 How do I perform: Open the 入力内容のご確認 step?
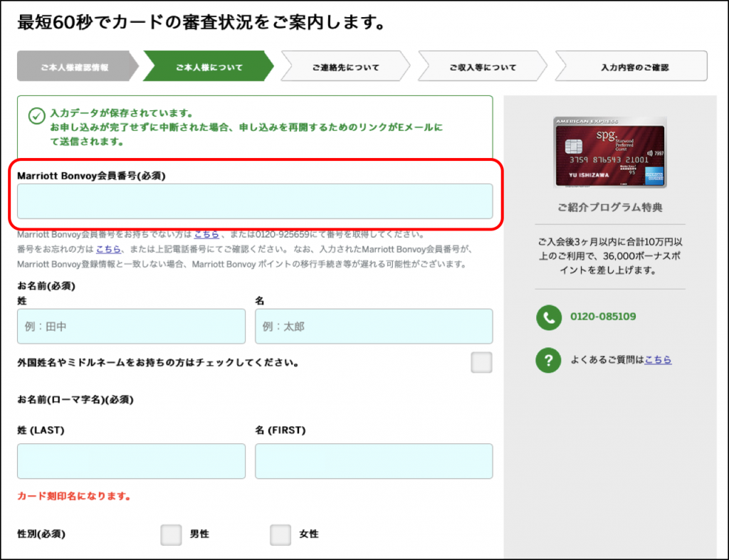[x=631, y=66]
